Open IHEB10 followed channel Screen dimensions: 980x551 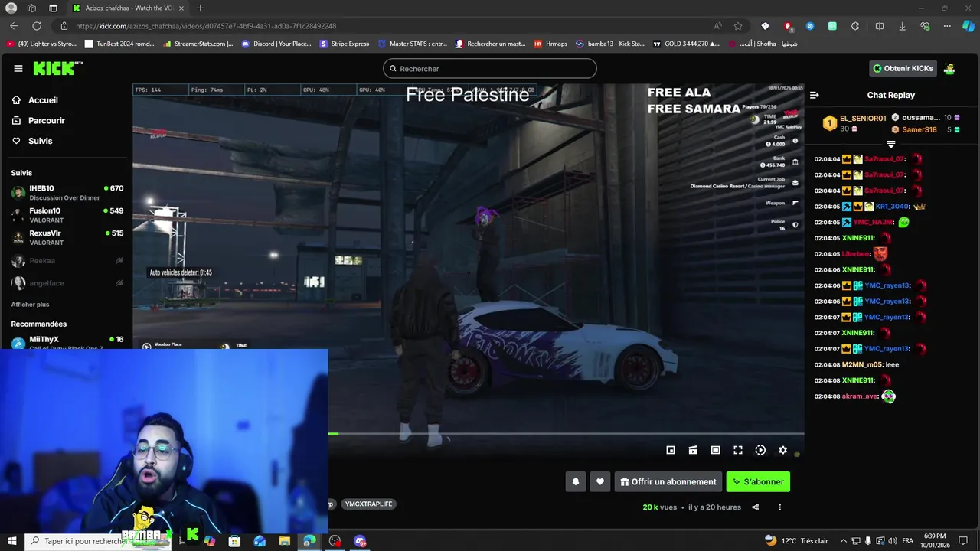[x=67, y=193]
